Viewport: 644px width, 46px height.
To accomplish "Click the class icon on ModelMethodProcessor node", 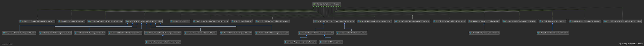I will pos(233,21).
